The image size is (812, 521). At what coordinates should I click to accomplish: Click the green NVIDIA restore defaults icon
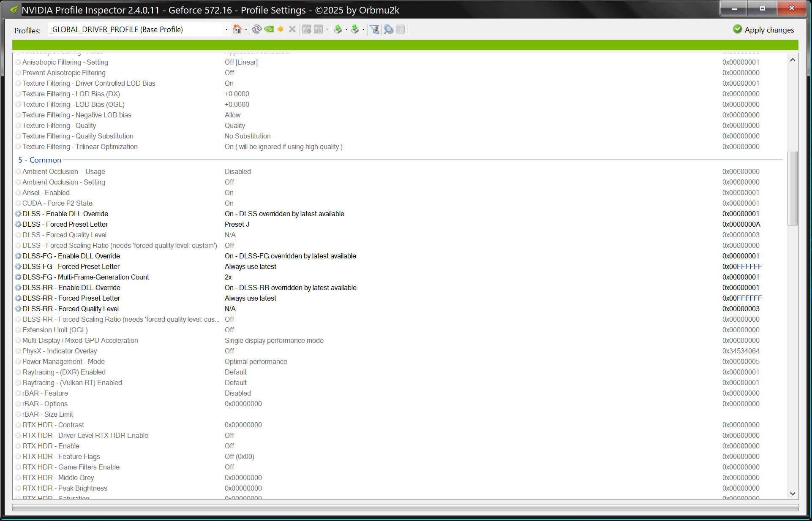coord(269,29)
